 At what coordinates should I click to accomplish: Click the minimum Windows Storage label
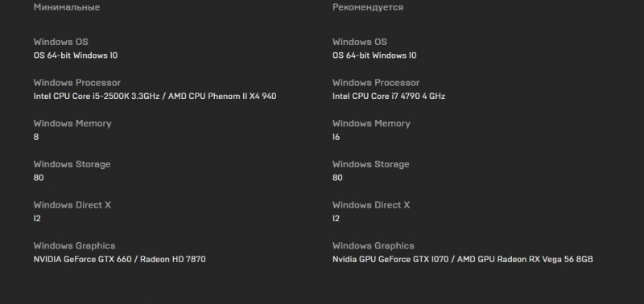point(72,164)
